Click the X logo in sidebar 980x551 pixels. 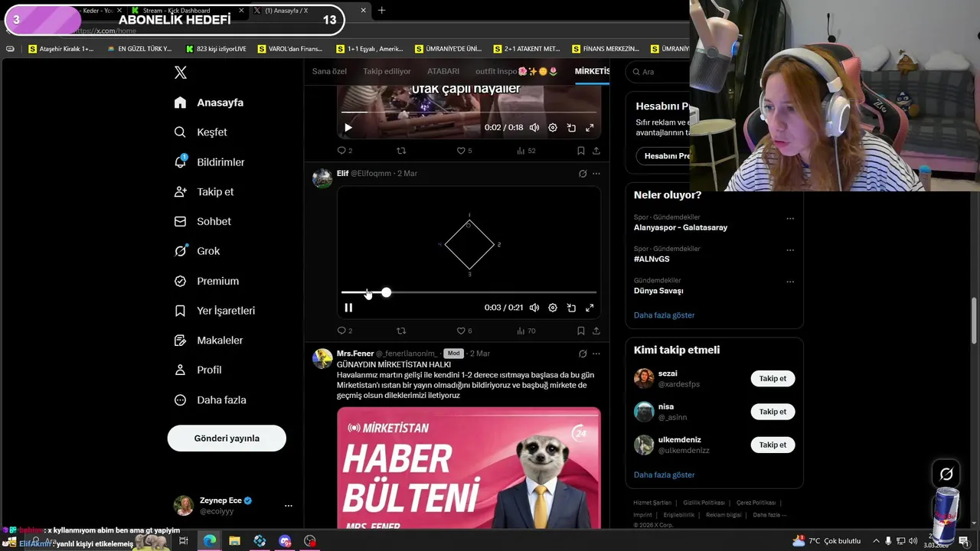pos(181,73)
